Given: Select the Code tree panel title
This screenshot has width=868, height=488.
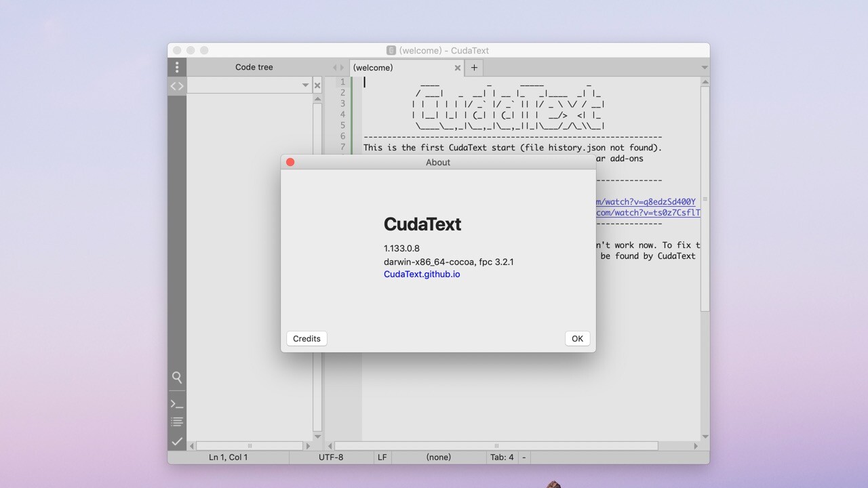Looking at the screenshot, I should coord(254,67).
